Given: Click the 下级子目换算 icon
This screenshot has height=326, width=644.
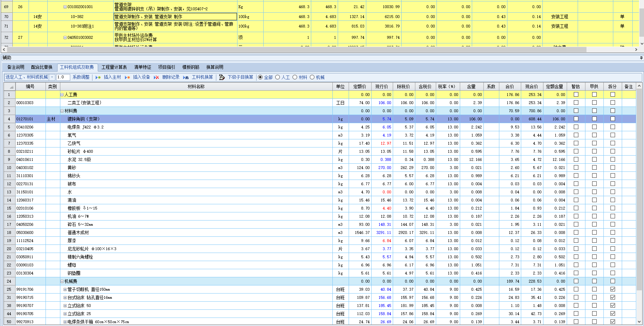Looking at the screenshot, I should [x=222, y=77].
